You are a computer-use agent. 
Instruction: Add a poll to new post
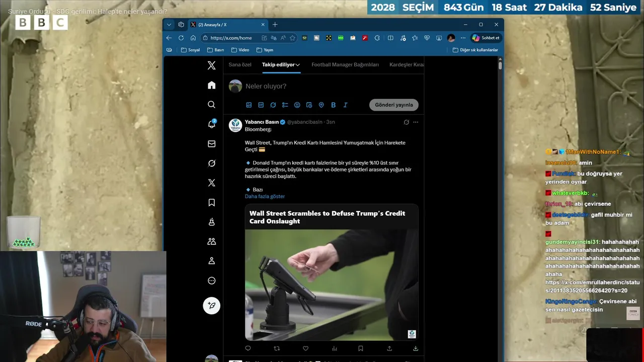click(x=285, y=105)
